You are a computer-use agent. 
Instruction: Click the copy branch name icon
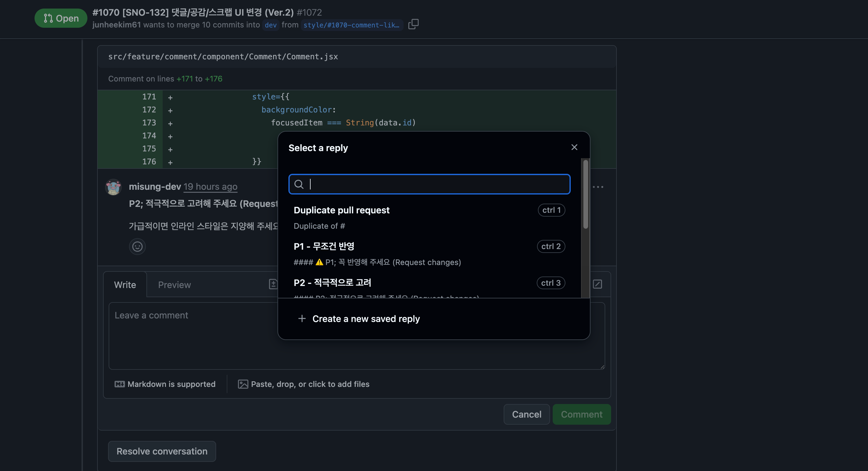click(x=413, y=24)
